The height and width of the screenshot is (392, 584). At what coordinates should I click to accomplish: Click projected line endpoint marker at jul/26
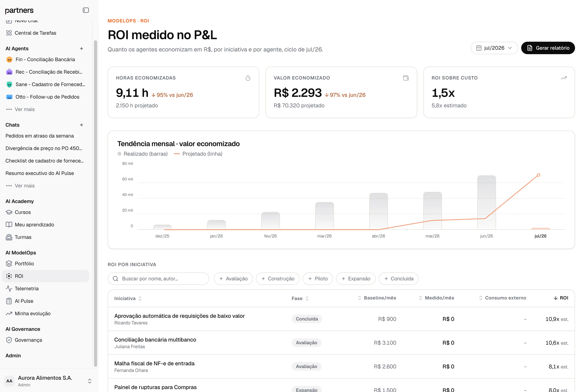point(538,175)
